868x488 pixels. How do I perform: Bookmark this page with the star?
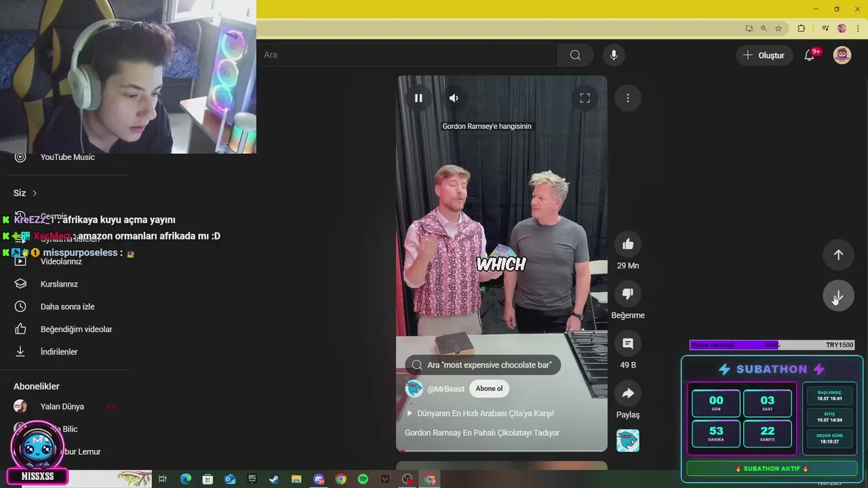click(x=778, y=28)
